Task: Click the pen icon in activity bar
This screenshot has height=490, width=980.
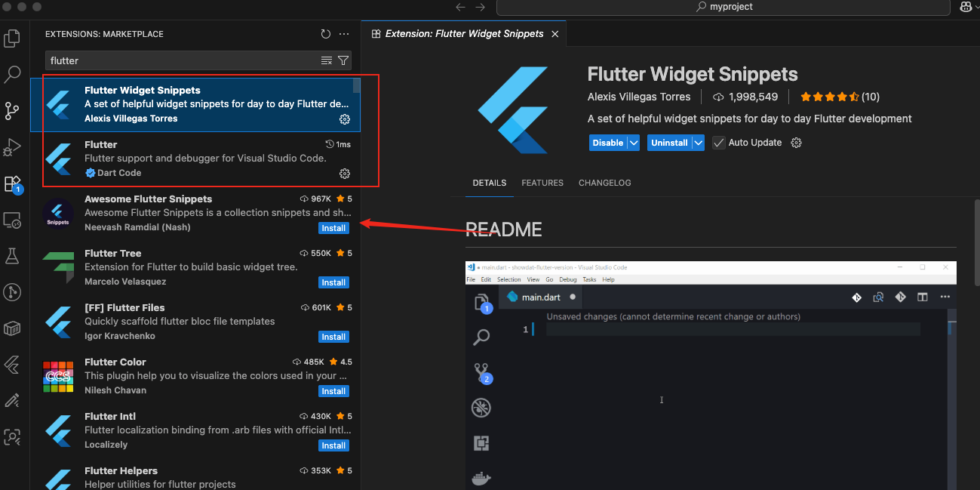Action: pos(12,400)
